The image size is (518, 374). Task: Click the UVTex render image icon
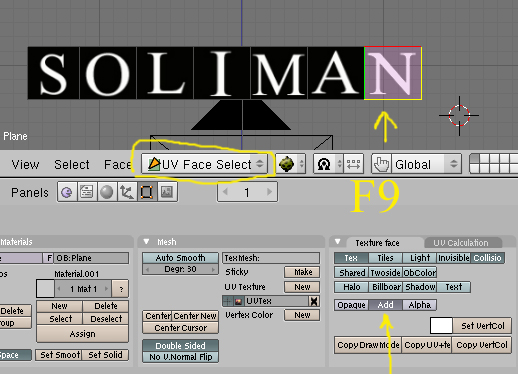click(x=238, y=301)
